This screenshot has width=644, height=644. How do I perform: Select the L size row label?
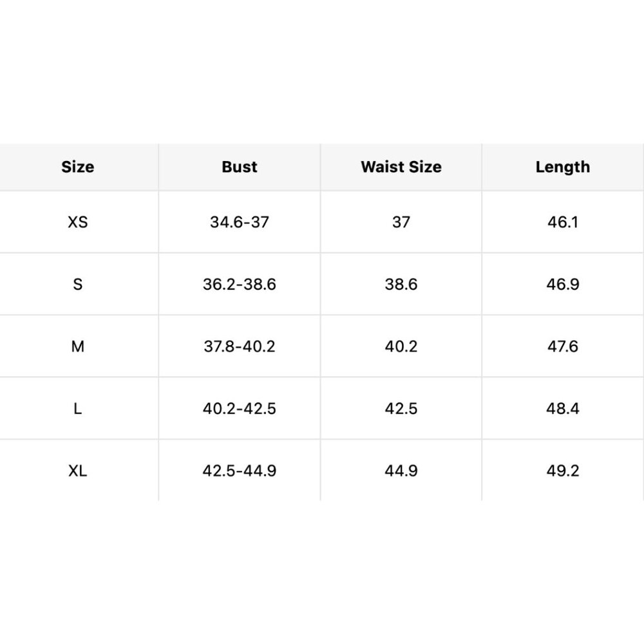coord(78,408)
